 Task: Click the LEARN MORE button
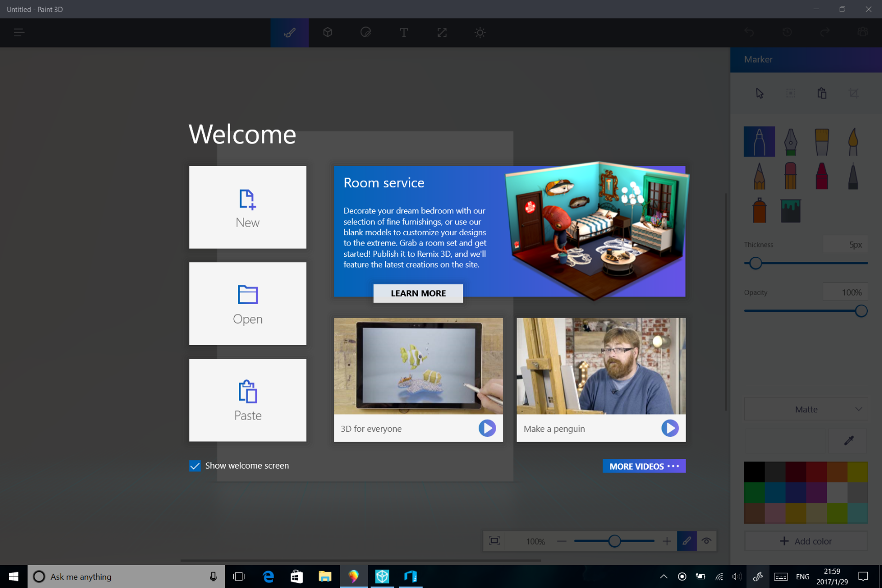coord(418,293)
